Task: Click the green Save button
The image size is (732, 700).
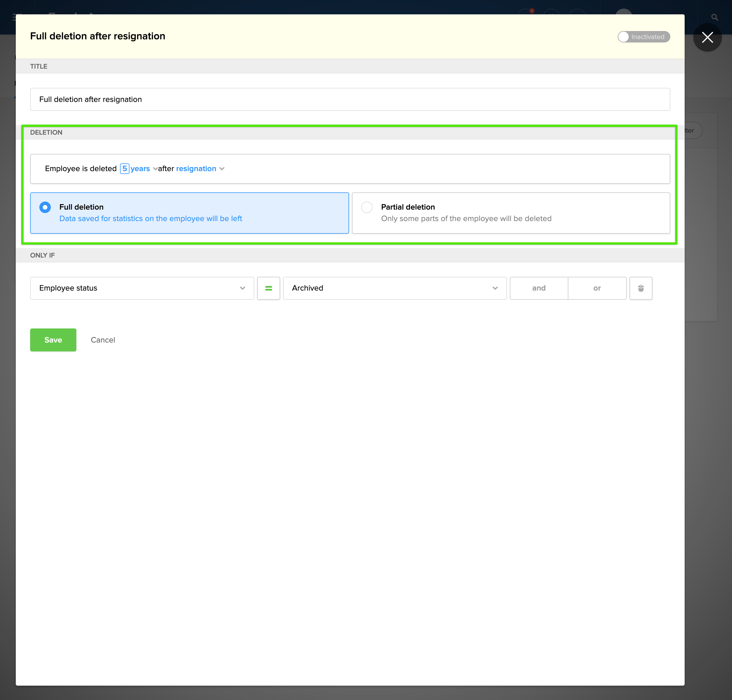Action: pos(53,340)
